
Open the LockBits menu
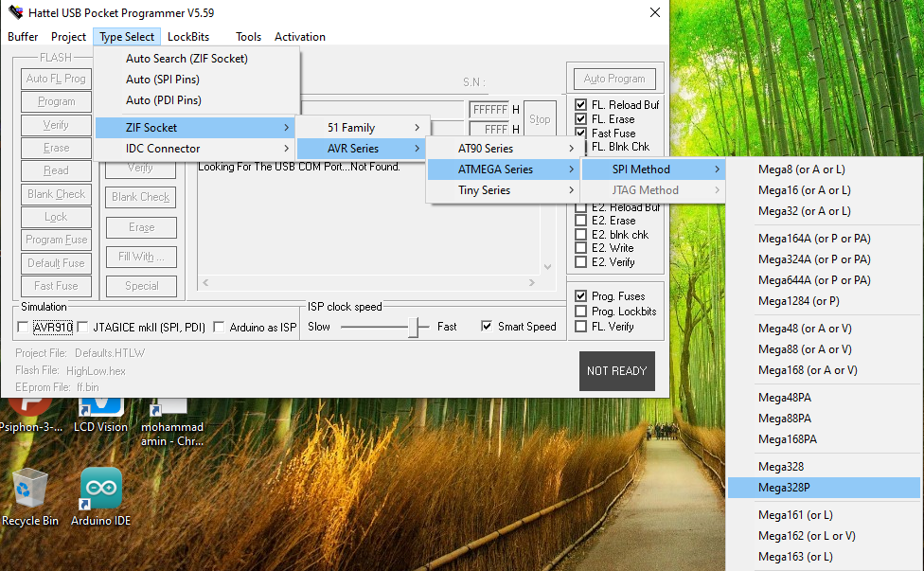click(188, 37)
